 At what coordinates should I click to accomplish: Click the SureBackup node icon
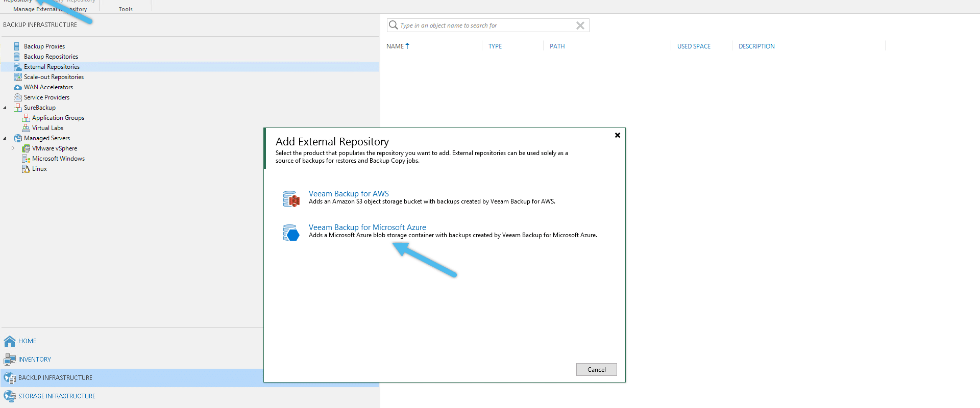coord(17,108)
